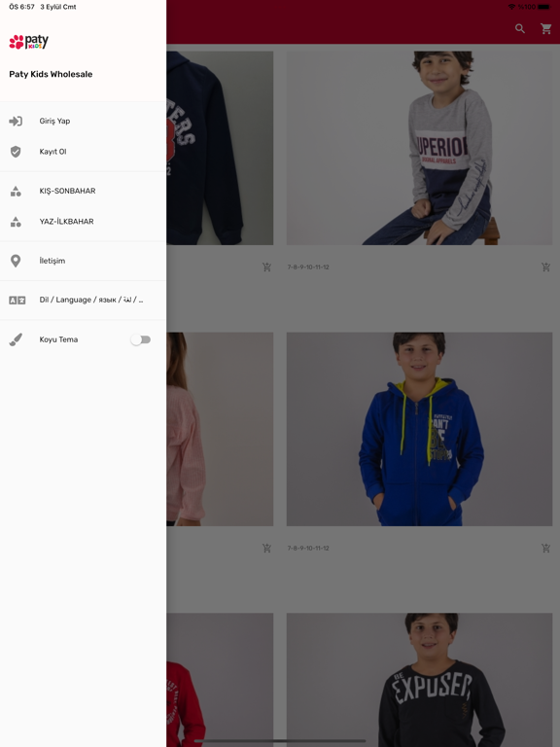Image resolution: width=560 pixels, height=747 pixels.
Task: Select the KIŞ-SONBAHAR category
Action: click(x=83, y=191)
